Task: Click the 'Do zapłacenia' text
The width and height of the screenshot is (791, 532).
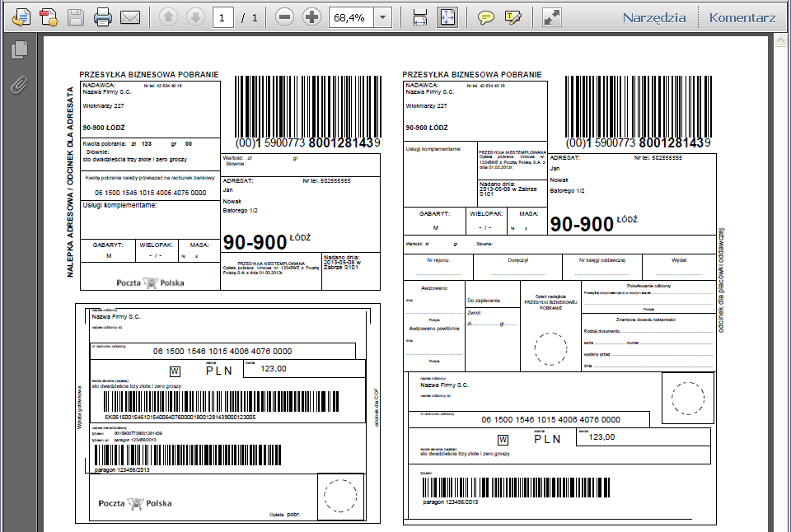Action: point(484,301)
